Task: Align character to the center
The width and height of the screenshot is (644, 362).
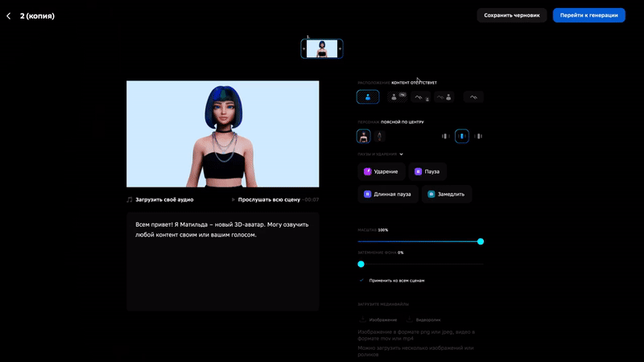Action: [x=462, y=136]
